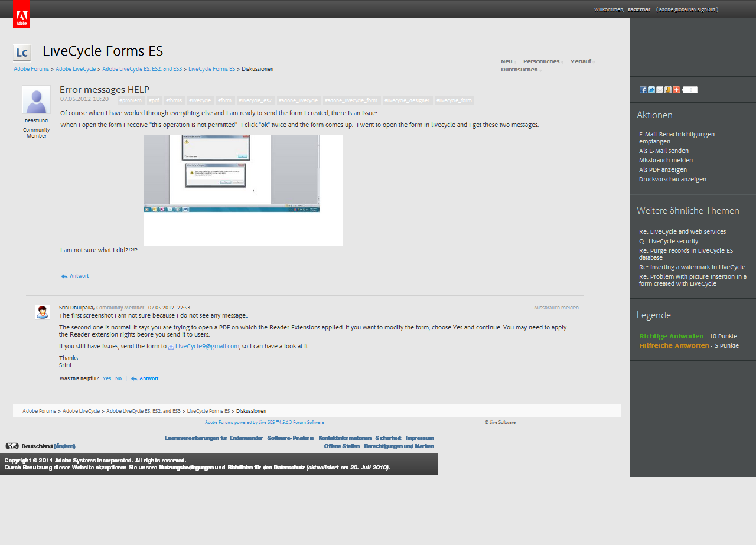This screenshot has width=756, height=545.
Task: Open Impressum footer link
Action: coord(420,438)
